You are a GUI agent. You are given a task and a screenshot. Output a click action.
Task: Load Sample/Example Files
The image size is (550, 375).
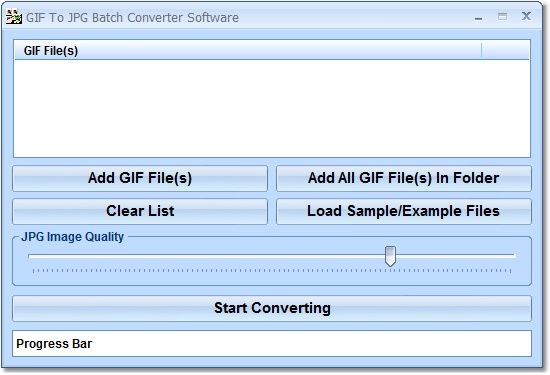[404, 211]
